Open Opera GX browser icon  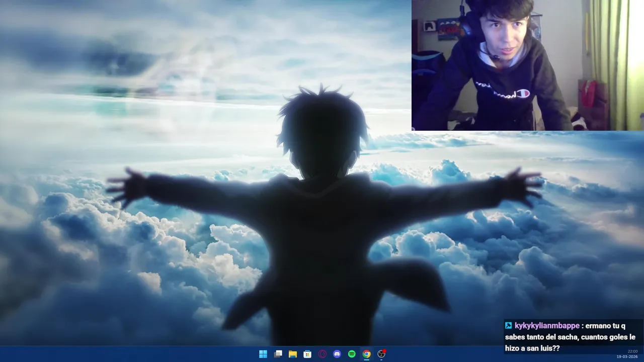click(322, 354)
